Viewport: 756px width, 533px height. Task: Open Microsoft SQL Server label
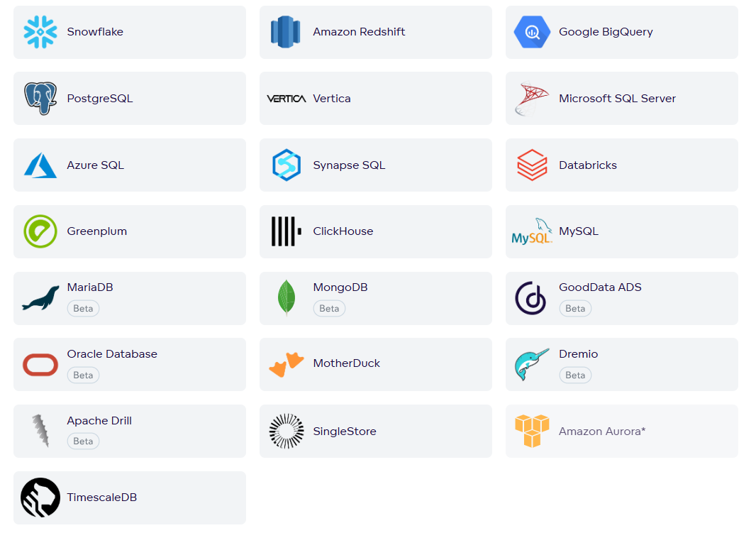click(x=617, y=99)
